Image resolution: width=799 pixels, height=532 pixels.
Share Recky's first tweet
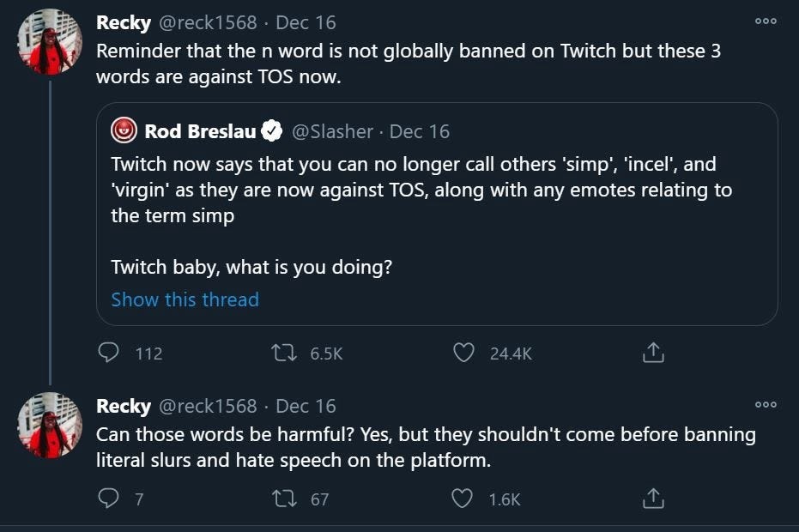click(x=652, y=353)
